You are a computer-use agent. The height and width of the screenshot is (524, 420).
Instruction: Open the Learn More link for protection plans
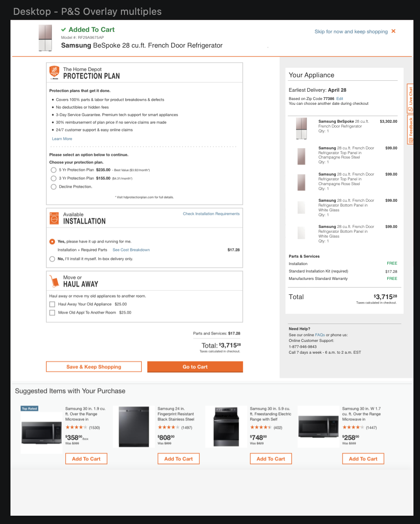(x=62, y=139)
